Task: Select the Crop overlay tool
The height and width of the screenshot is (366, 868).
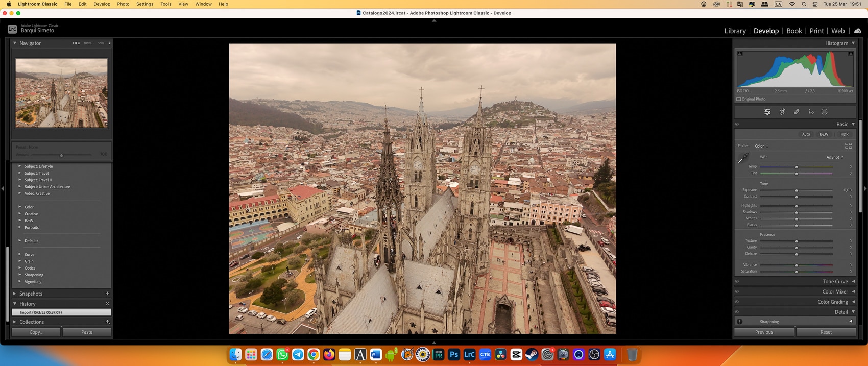Action: point(782,112)
